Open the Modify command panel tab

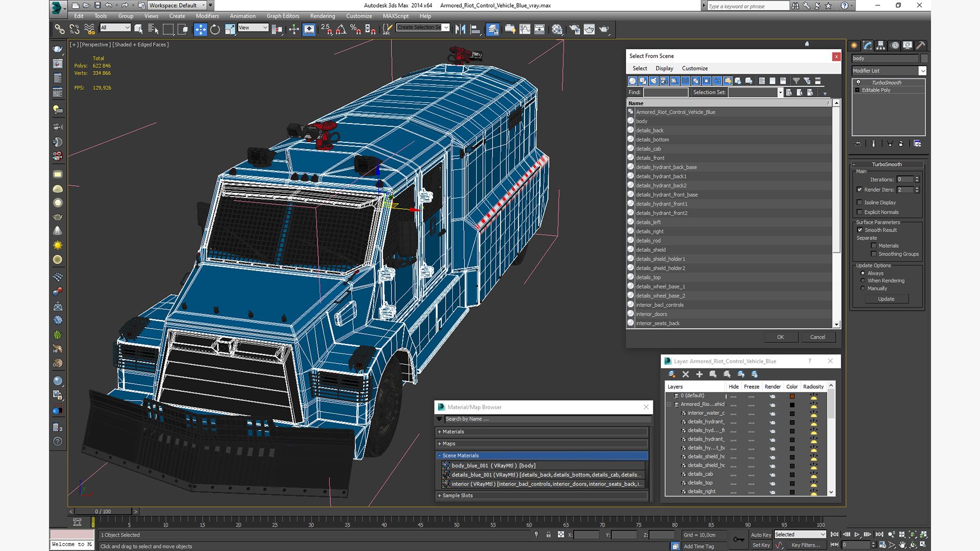pos(868,45)
